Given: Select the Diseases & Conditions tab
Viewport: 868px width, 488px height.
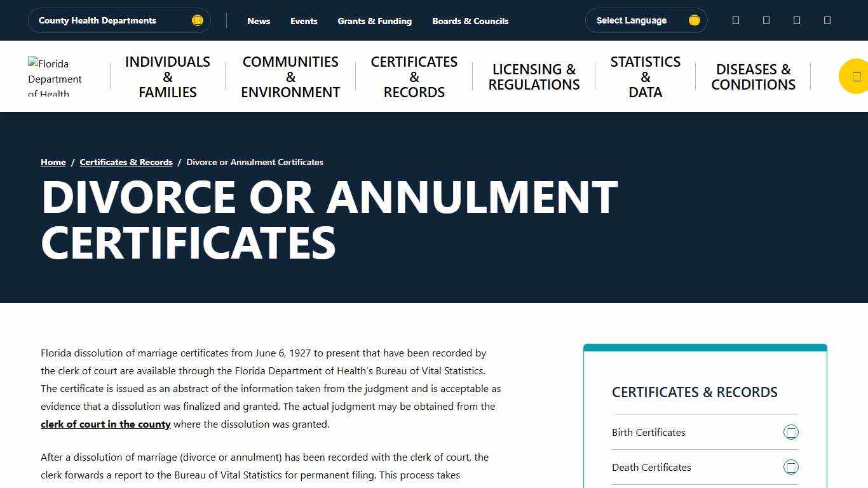Looking at the screenshot, I should click(754, 76).
